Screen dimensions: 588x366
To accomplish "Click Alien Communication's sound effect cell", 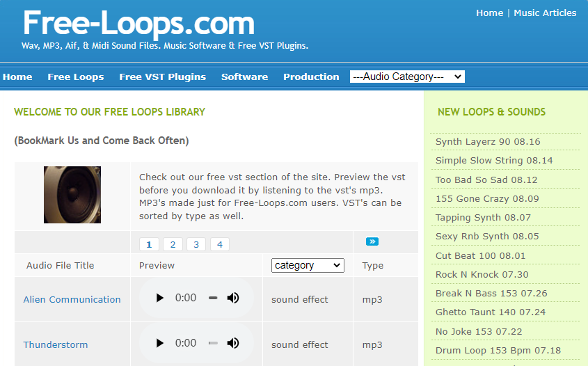I will (x=300, y=300).
